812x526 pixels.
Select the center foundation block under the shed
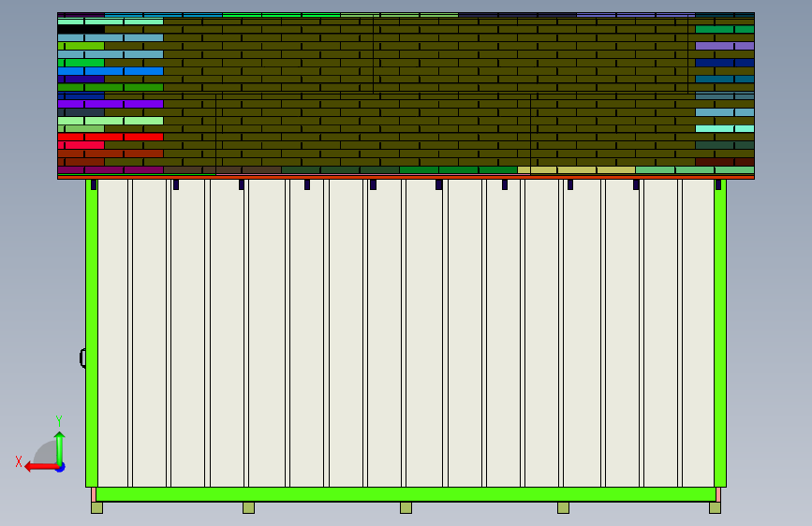click(x=406, y=508)
